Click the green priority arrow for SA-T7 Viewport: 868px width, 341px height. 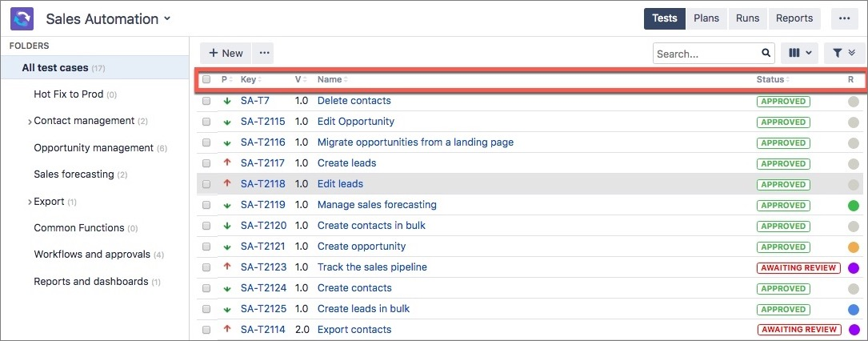pos(227,102)
